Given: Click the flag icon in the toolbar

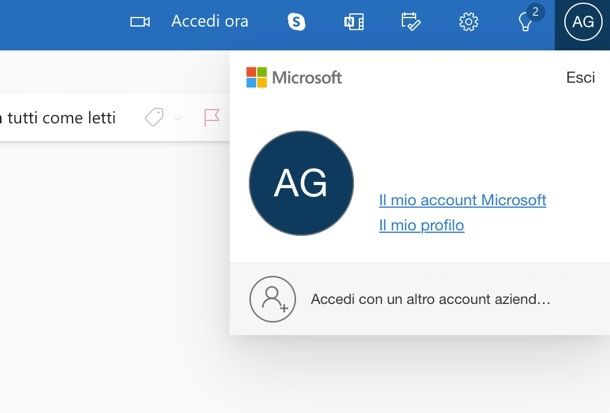Looking at the screenshot, I should coord(212,117).
